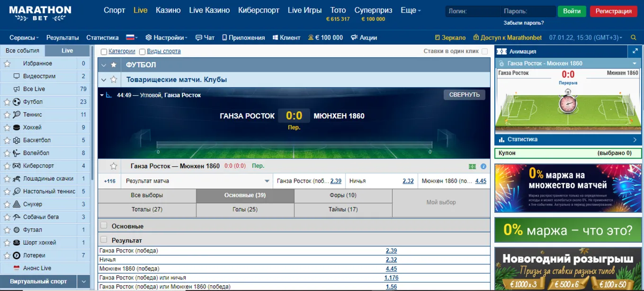The image size is (644, 291).
Task: Click star icon in ФУТБОЛ header
Action: click(114, 65)
